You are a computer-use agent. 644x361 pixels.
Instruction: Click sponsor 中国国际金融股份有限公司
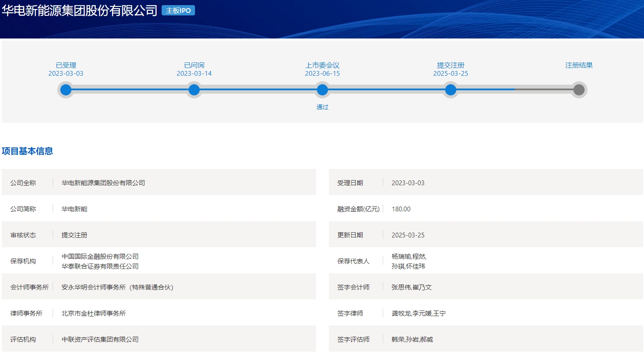pyautogui.click(x=100, y=256)
